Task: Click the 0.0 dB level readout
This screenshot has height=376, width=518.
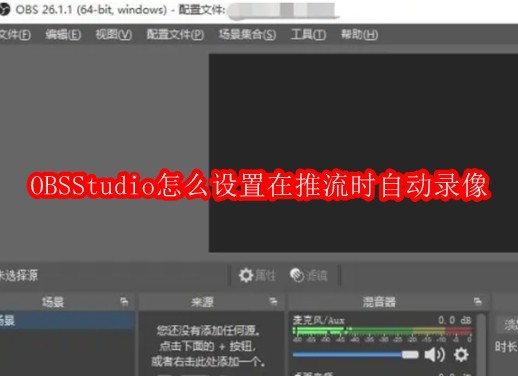Action: (454, 320)
